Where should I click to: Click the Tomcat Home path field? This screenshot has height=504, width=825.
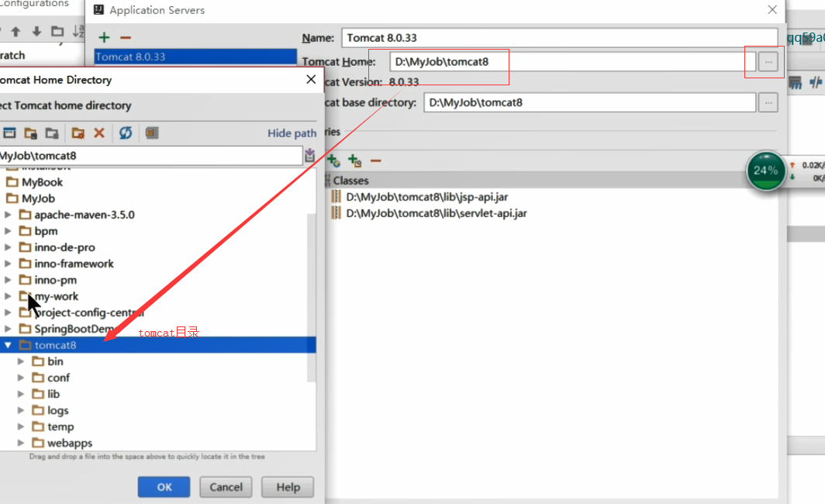[x=572, y=61]
